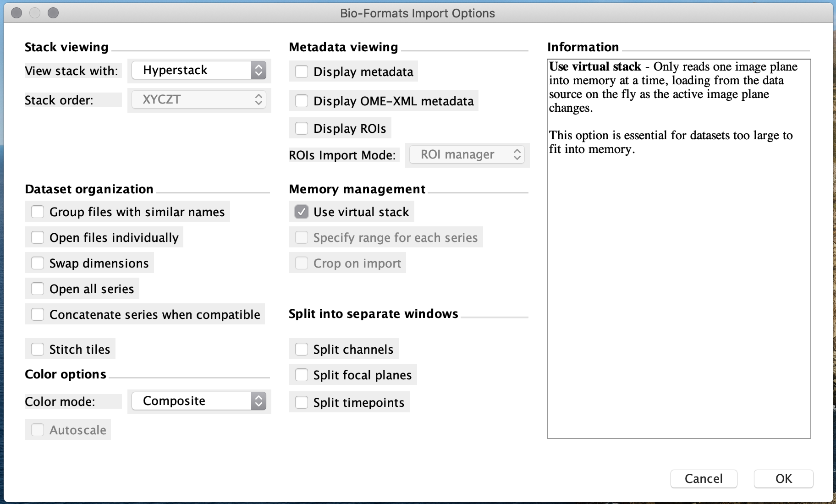This screenshot has height=504, width=836.
Task: Tick Split focal planes option
Action: coord(302,375)
